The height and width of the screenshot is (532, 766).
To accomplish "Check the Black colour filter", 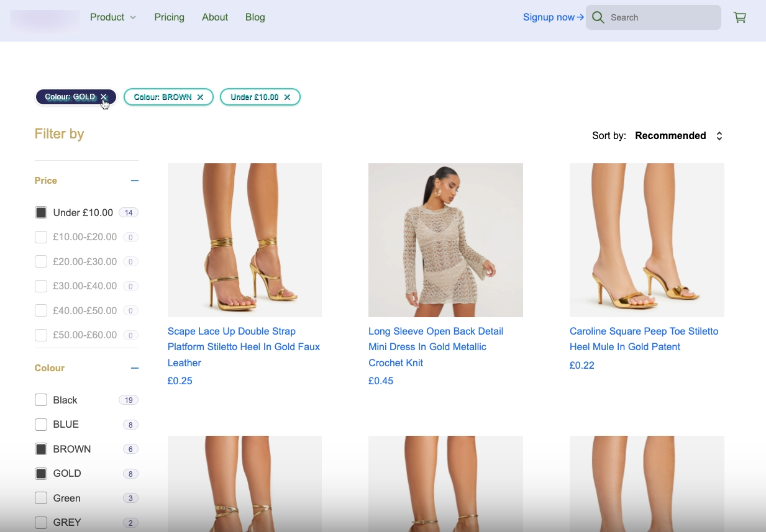I will (40, 400).
